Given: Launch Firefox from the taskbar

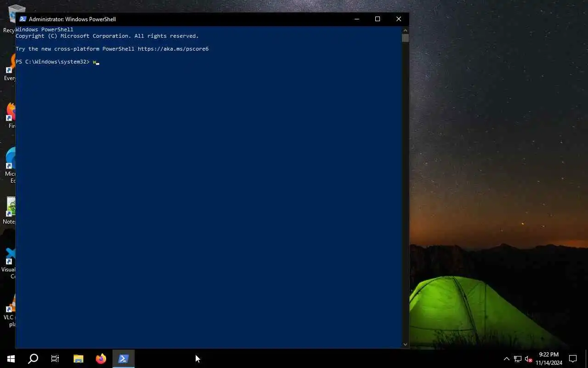Looking at the screenshot, I should coord(101,359).
